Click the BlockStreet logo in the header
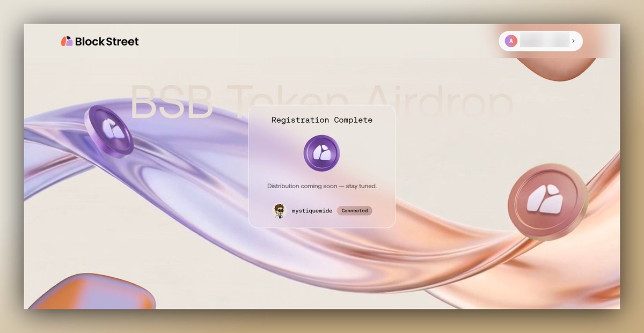 pyautogui.click(x=100, y=41)
